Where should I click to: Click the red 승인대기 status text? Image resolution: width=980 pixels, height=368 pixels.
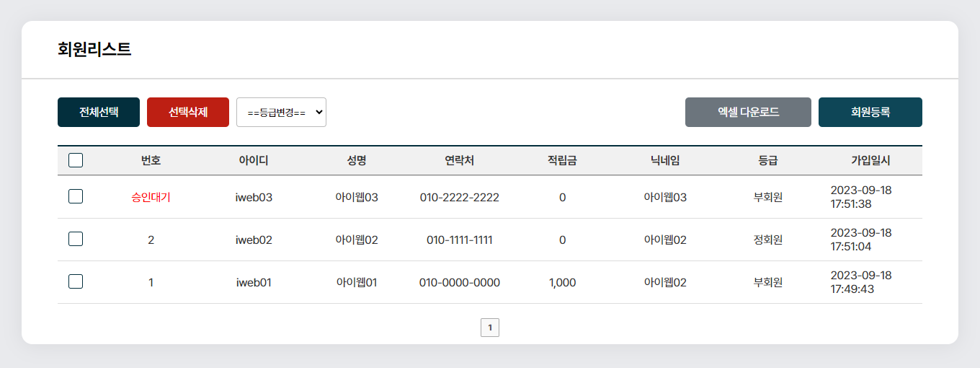[x=151, y=197]
